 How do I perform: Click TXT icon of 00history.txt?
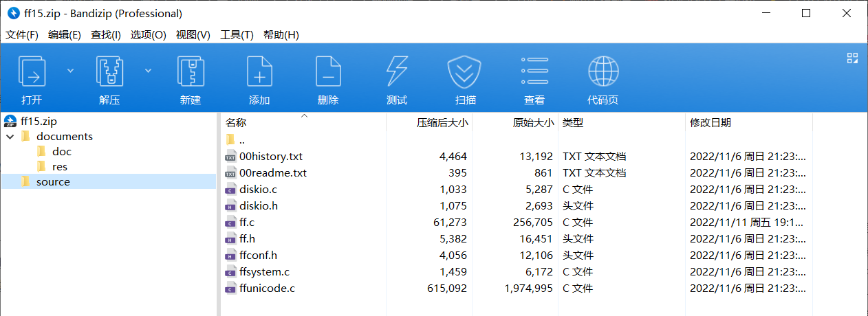click(230, 157)
